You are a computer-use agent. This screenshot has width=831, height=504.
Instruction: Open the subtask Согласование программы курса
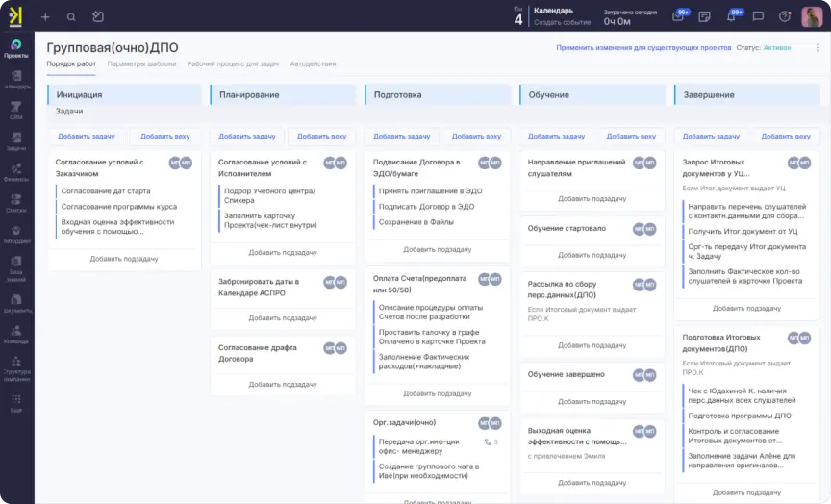coord(118,207)
